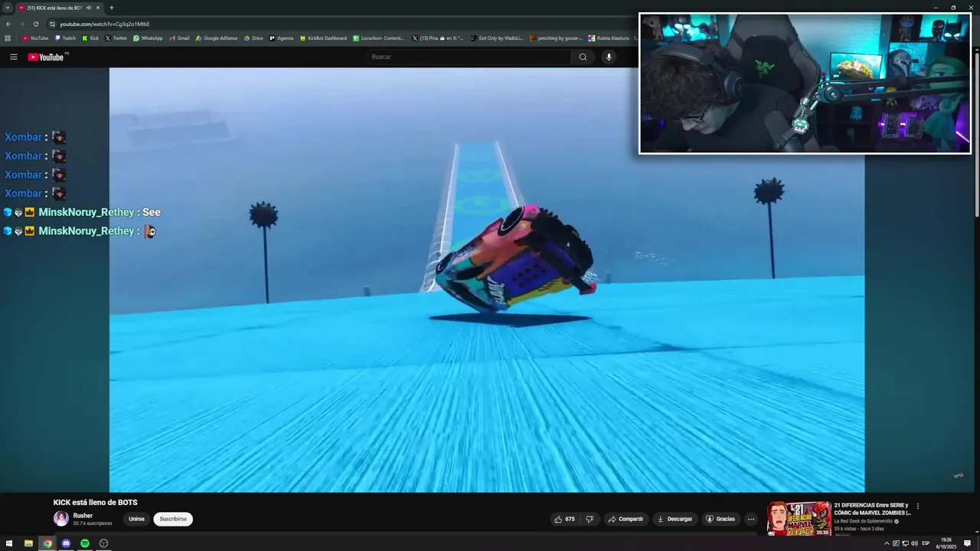Close the KICK está lleno de BOTS tab
980x551 pixels.
pyautogui.click(x=98, y=8)
